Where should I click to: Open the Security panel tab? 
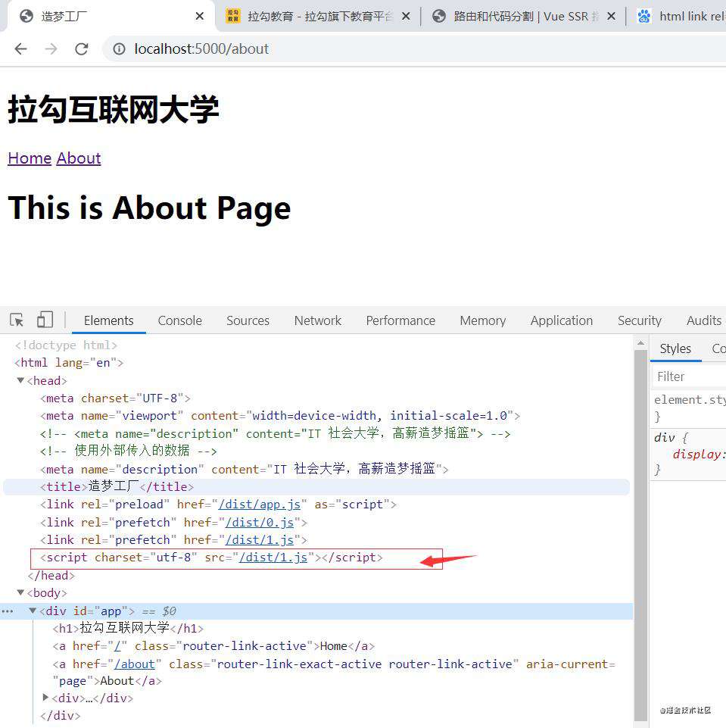(639, 320)
